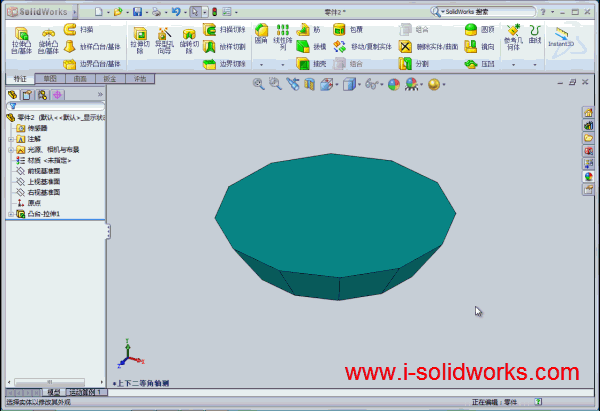Click the Edit Appearance color ball

point(394,84)
